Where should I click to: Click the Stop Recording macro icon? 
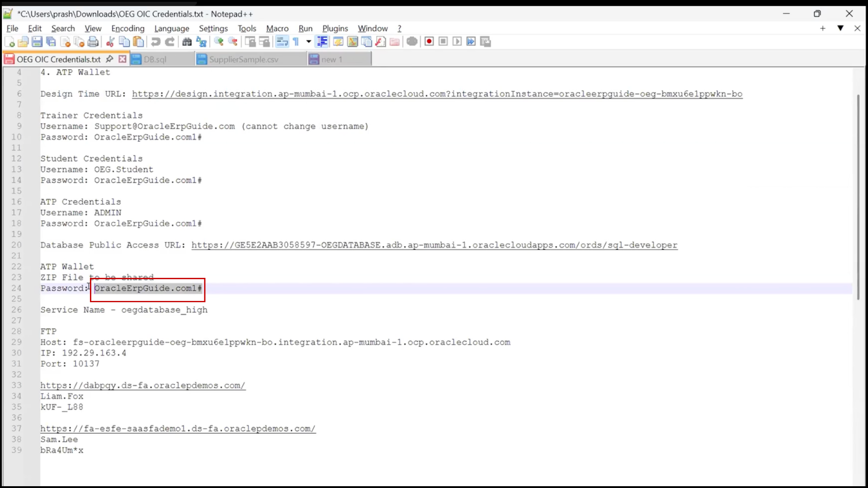[x=443, y=42]
